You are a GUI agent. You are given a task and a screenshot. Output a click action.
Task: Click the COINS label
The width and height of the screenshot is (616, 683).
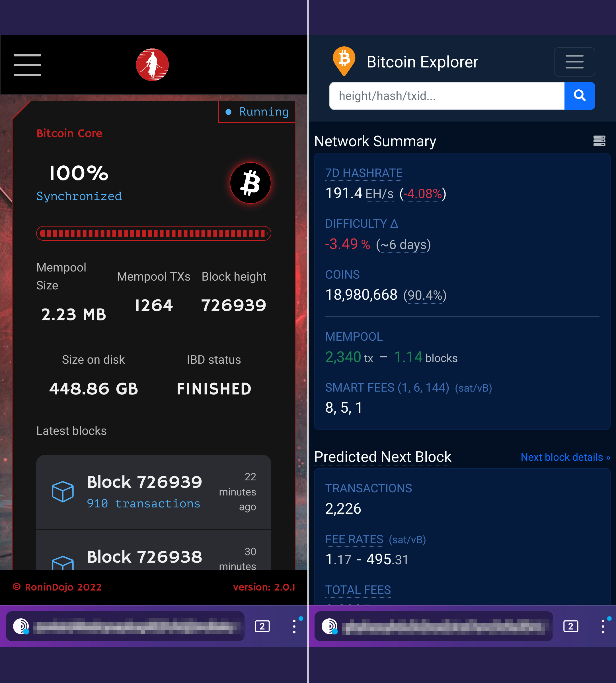pyautogui.click(x=342, y=274)
